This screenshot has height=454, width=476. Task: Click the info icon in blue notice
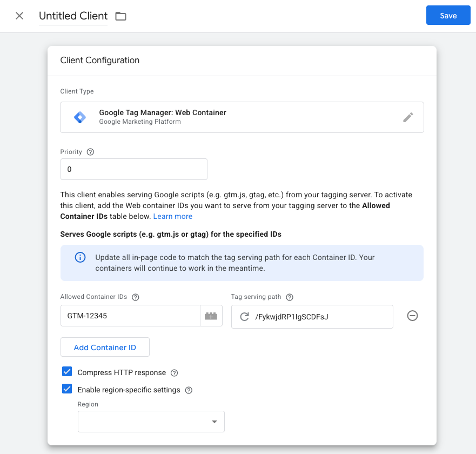pos(80,257)
